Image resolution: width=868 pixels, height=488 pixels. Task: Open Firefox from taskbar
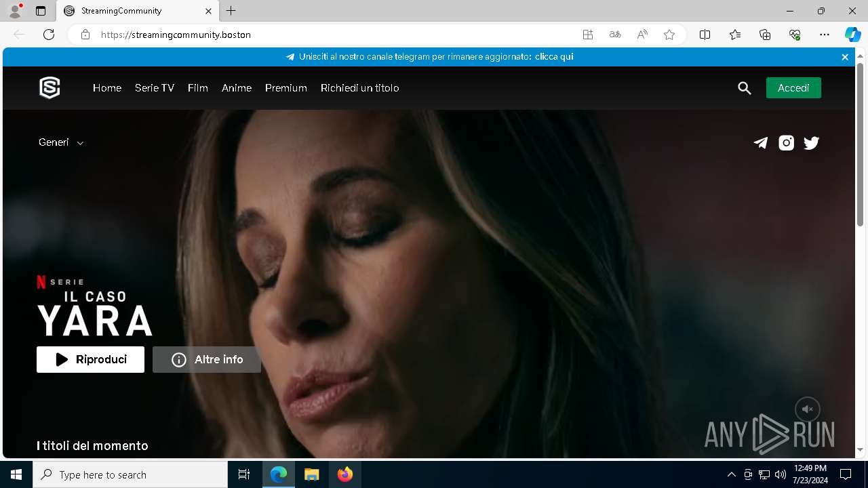pyautogui.click(x=345, y=474)
